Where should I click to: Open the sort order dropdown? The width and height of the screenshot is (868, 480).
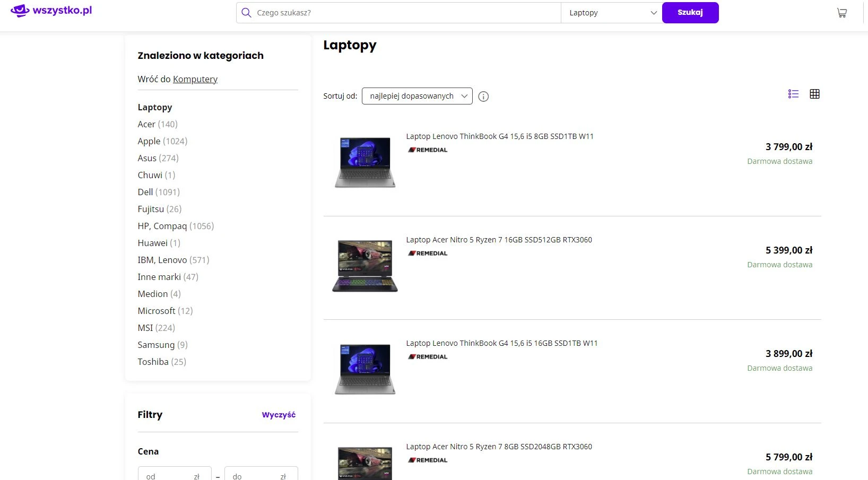tap(417, 96)
